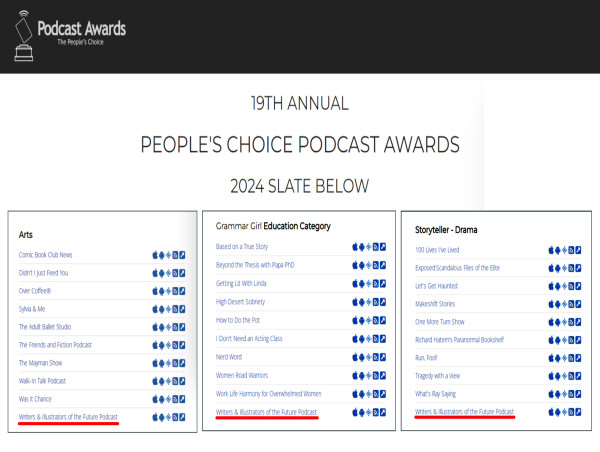600x452 pixels.
Task: Open Google Podcasts diamond icon for How to Do the Pot
Action: click(368, 320)
